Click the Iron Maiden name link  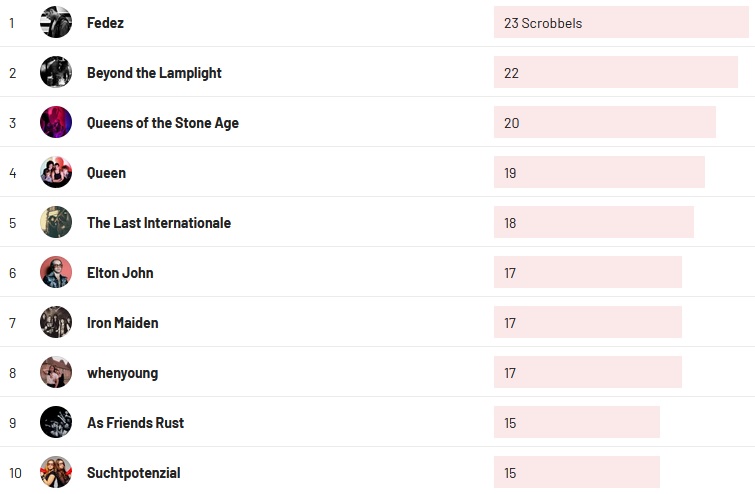click(x=122, y=323)
